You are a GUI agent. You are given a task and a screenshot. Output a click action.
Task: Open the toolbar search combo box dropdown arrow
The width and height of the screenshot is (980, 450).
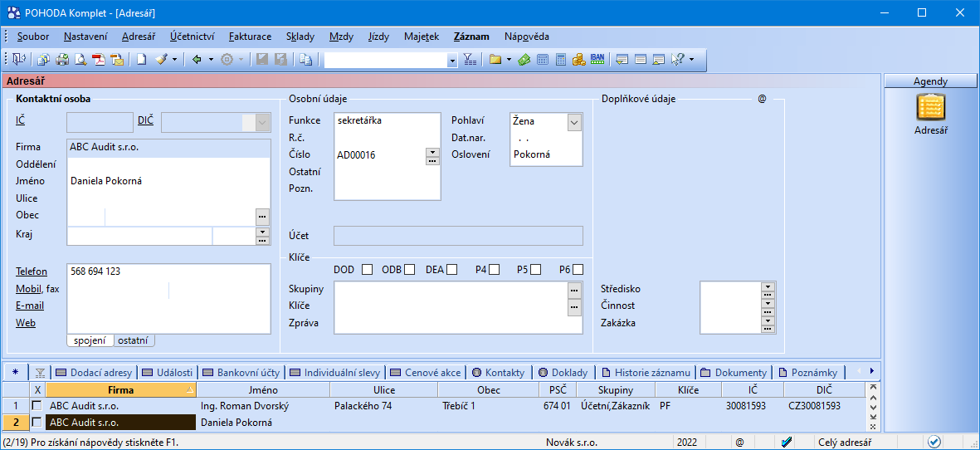click(x=453, y=60)
